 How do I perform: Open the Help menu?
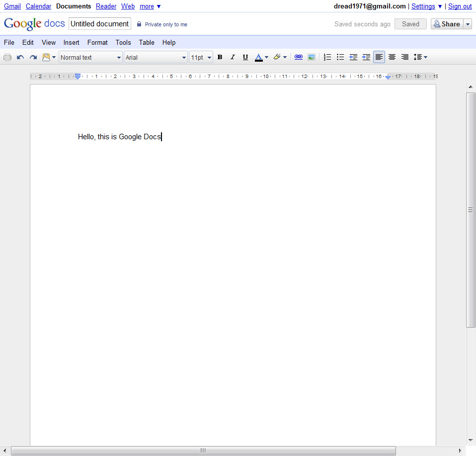(169, 43)
